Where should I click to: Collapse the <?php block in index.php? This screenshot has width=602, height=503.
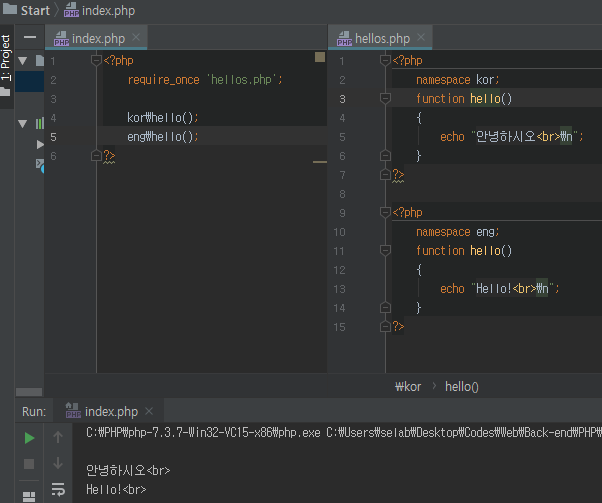tap(96, 60)
